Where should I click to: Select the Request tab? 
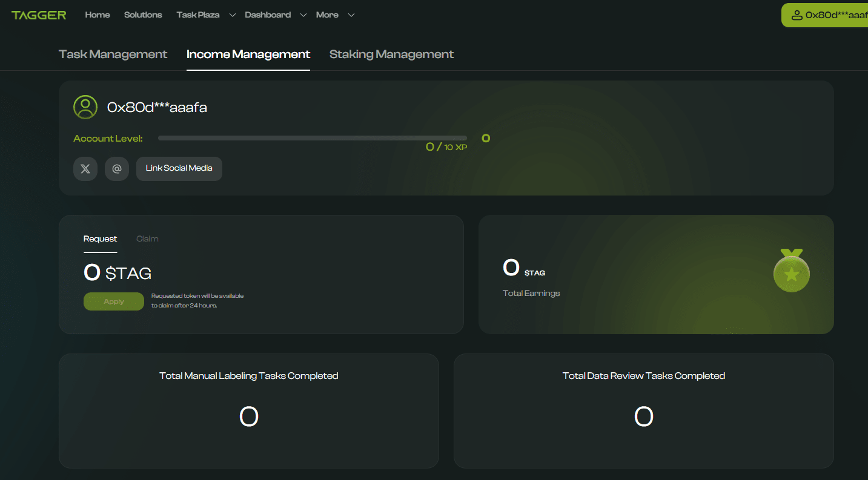[100, 239]
